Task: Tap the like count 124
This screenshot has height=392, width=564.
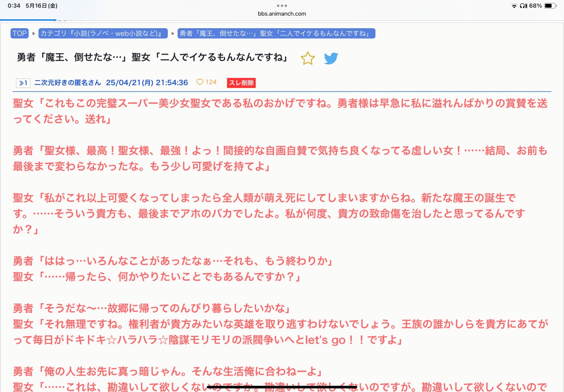Action: click(211, 82)
